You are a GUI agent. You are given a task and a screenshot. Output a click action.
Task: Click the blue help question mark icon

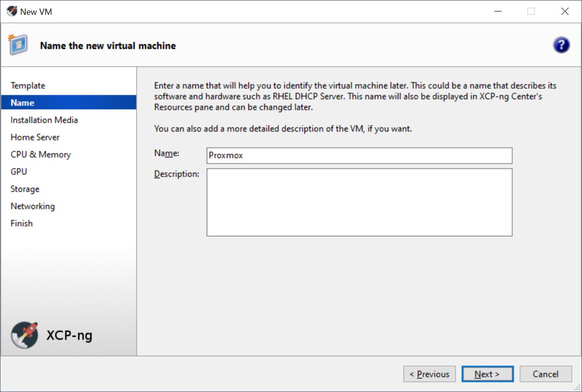click(x=561, y=45)
